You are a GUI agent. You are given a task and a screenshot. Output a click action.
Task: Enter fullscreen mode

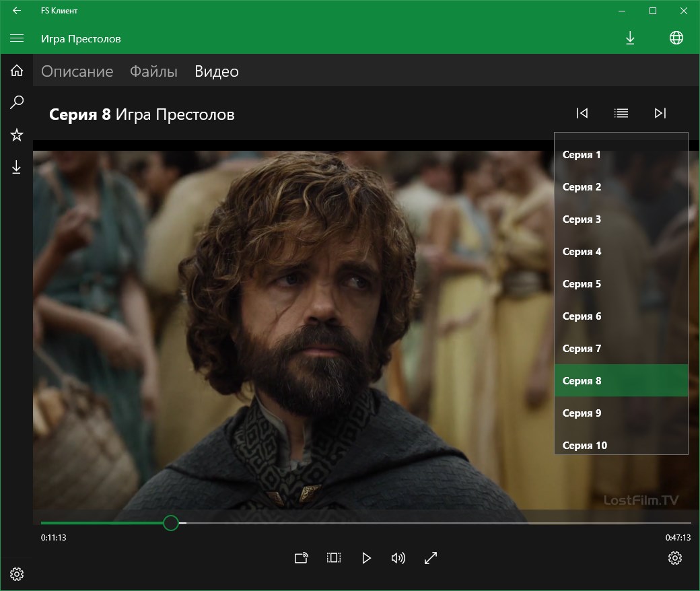[430, 558]
